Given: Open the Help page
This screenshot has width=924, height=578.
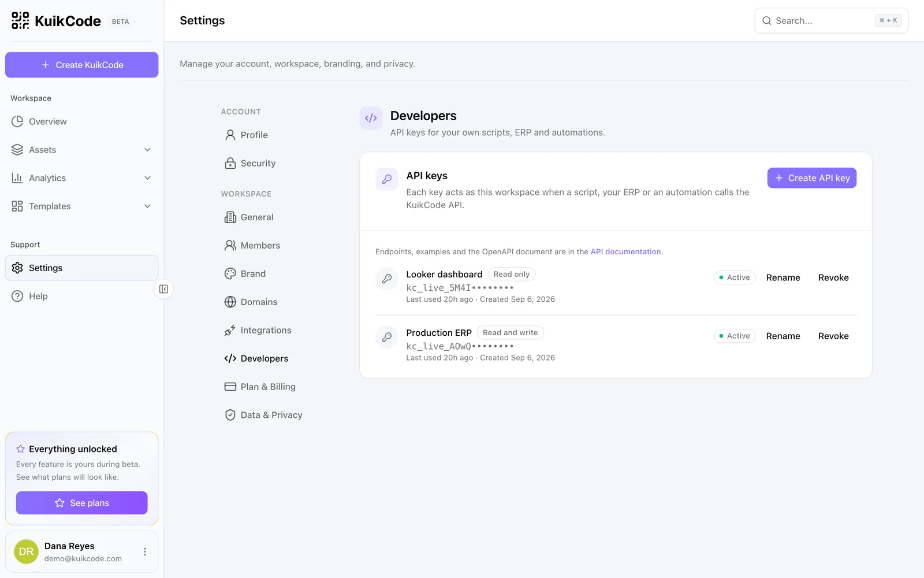Looking at the screenshot, I should tap(81, 296).
